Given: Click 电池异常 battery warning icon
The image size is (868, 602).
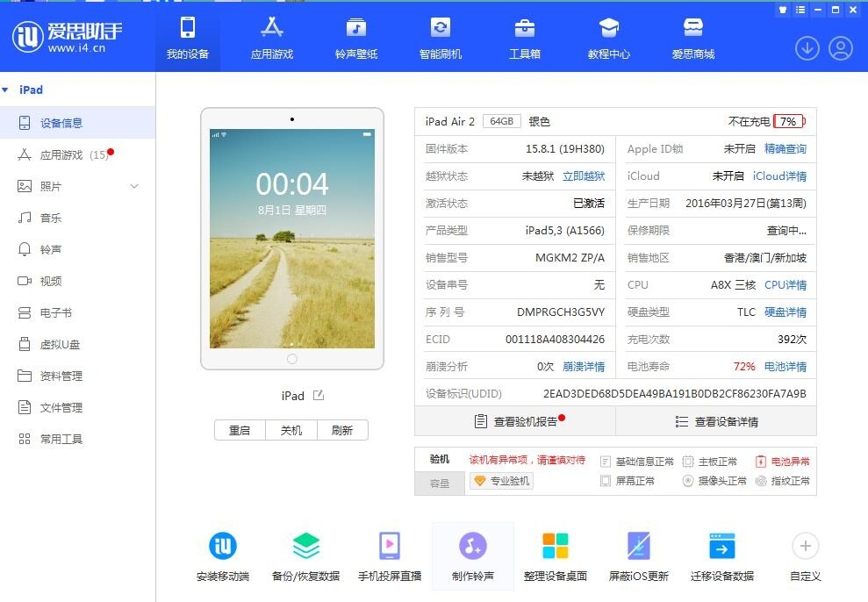Looking at the screenshot, I should point(761,462).
